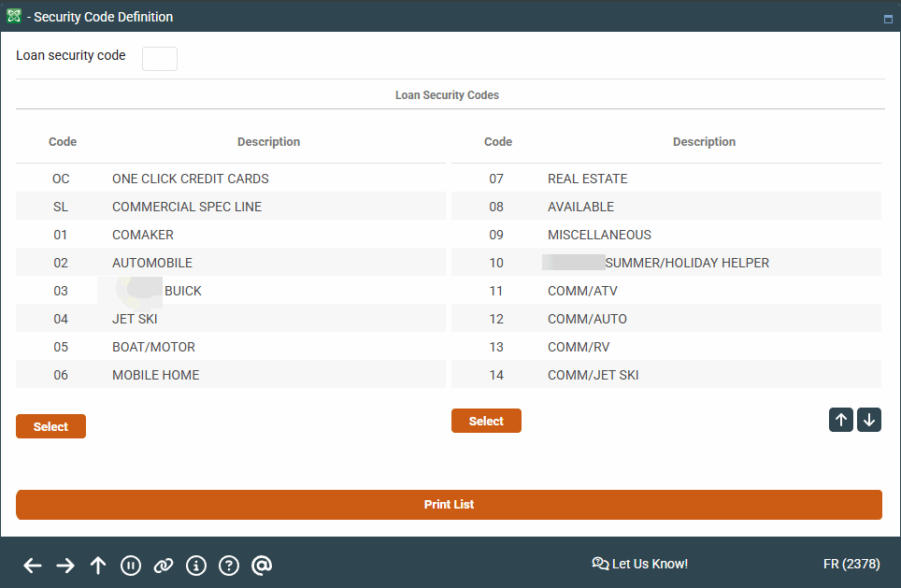Viewport: 901px width, 588px height.
Task: Click the Loan security code input field
Action: pyautogui.click(x=160, y=59)
